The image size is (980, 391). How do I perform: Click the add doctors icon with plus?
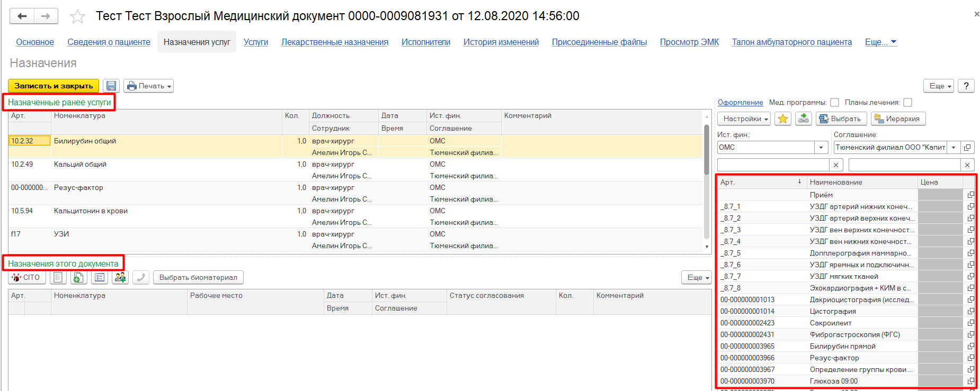click(x=120, y=277)
